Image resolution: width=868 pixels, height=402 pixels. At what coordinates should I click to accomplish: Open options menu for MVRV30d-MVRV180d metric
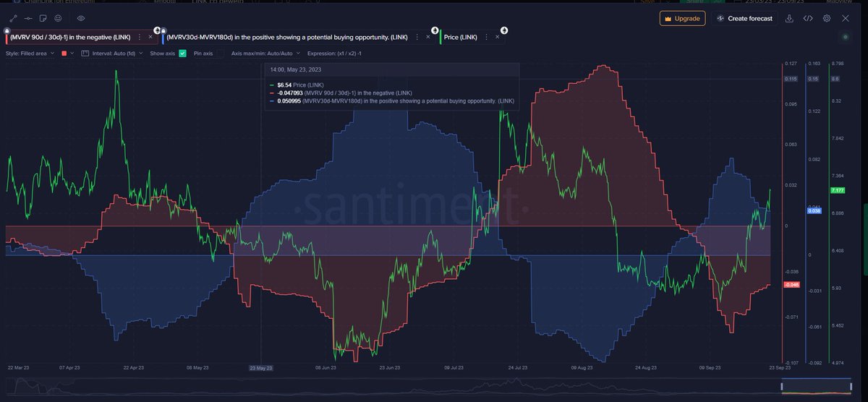click(417, 36)
